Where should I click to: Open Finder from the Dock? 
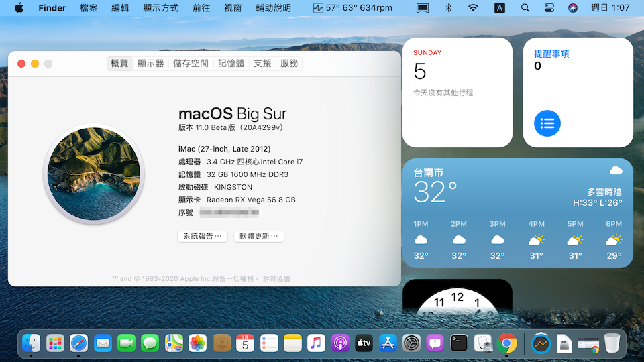32,343
